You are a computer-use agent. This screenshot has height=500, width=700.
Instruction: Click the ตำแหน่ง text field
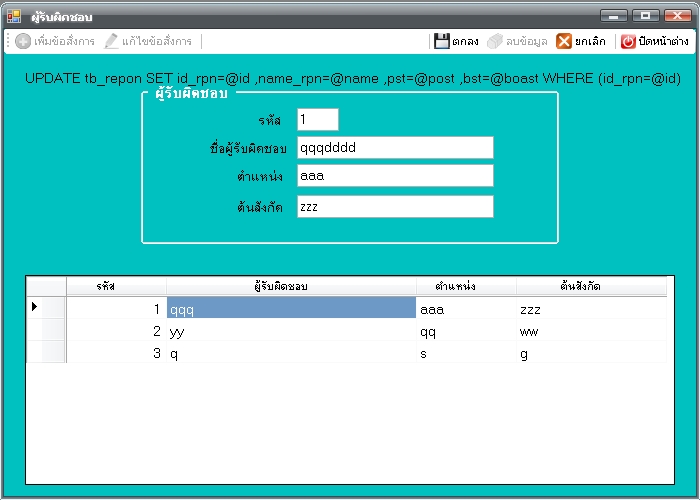click(x=395, y=175)
